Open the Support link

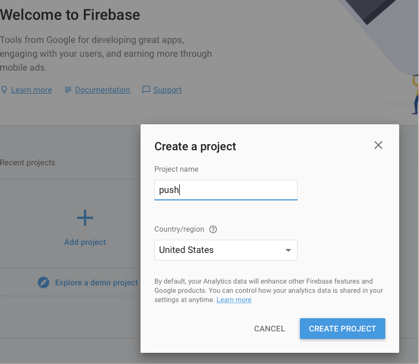[167, 90]
